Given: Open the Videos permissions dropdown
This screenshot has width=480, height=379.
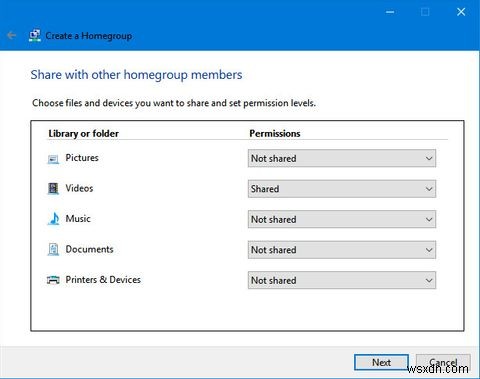Looking at the screenshot, I should coord(342,189).
